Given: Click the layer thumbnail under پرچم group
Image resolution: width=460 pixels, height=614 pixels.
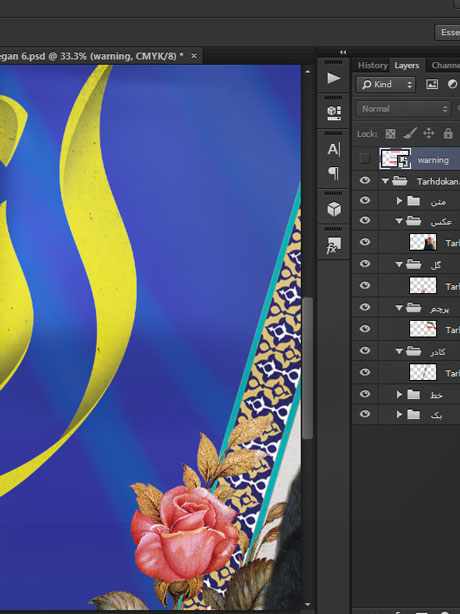Looking at the screenshot, I should click(x=423, y=329).
